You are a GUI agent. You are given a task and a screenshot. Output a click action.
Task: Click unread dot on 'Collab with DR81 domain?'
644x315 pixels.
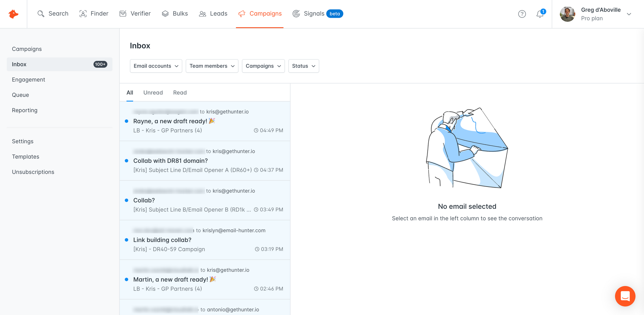[x=127, y=161]
